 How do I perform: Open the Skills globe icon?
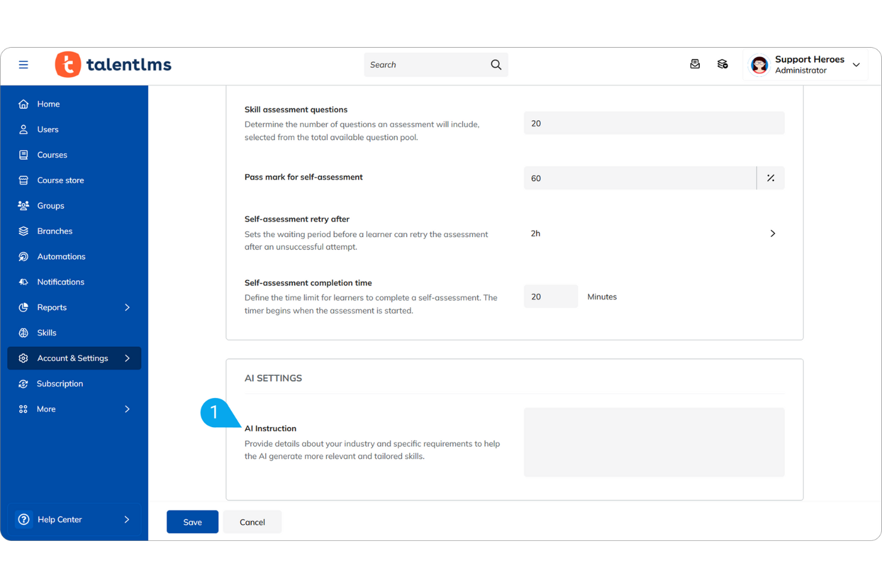coord(23,332)
